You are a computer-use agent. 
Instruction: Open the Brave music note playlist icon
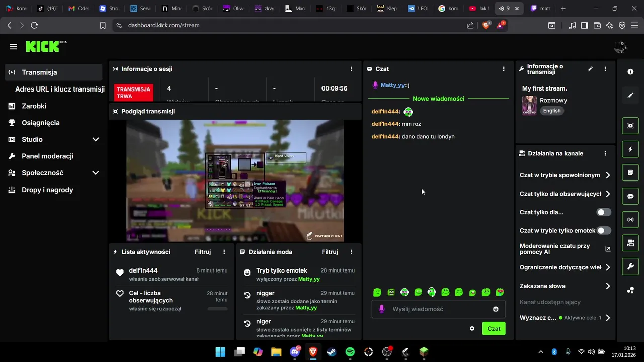click(572, 25)
